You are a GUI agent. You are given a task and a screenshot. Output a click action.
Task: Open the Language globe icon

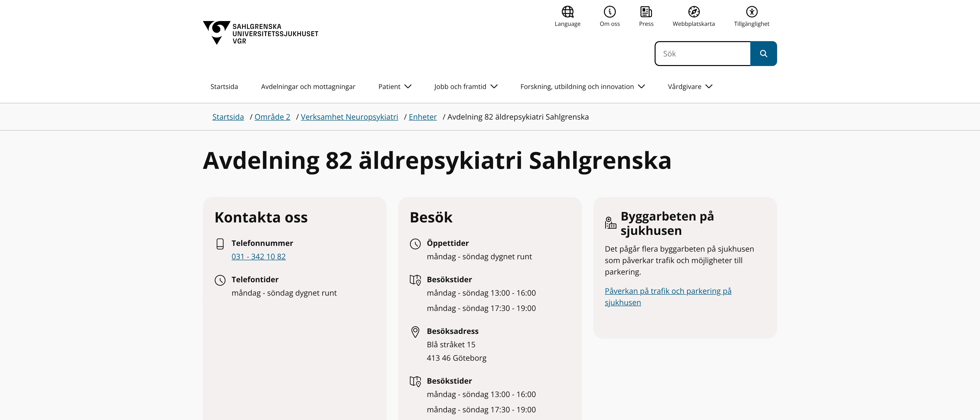[567, 12]
